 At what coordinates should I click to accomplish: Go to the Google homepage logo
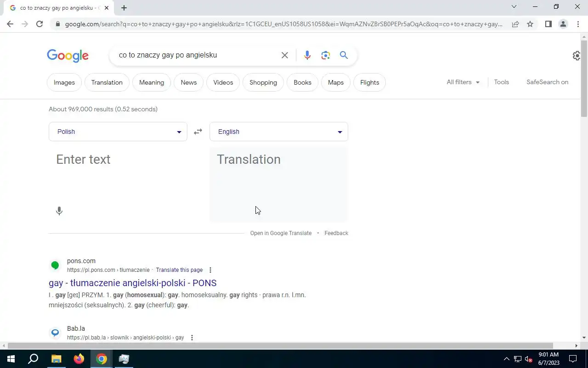click(68, 56)
